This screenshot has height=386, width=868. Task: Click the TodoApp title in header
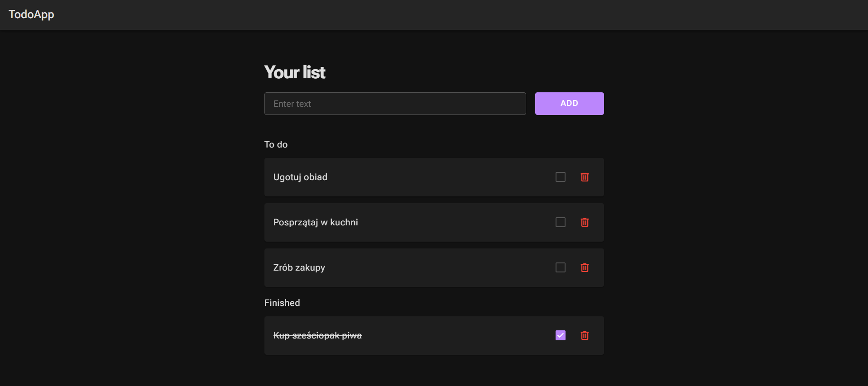pyautogui.click(x=31, y=14)
